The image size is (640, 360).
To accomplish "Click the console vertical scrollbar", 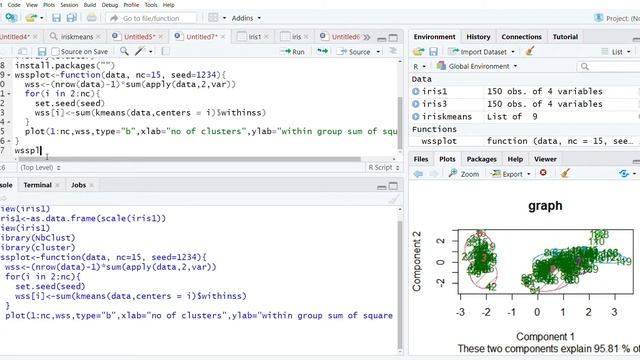I will (400, 286).
